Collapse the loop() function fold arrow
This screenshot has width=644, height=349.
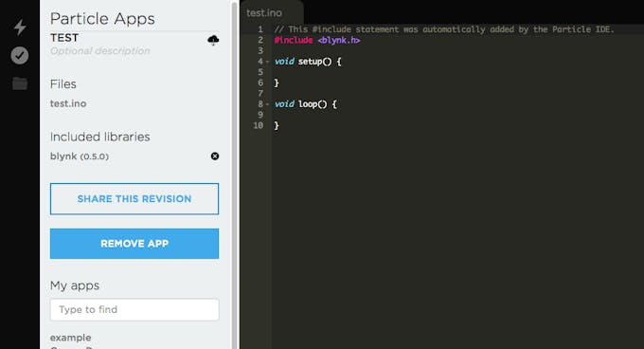(267, 104)
